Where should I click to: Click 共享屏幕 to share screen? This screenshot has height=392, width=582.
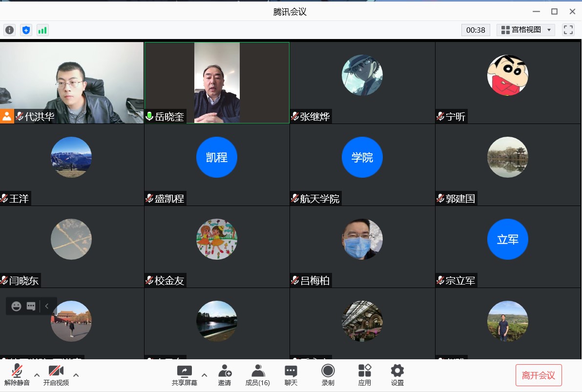click(185, 375)
